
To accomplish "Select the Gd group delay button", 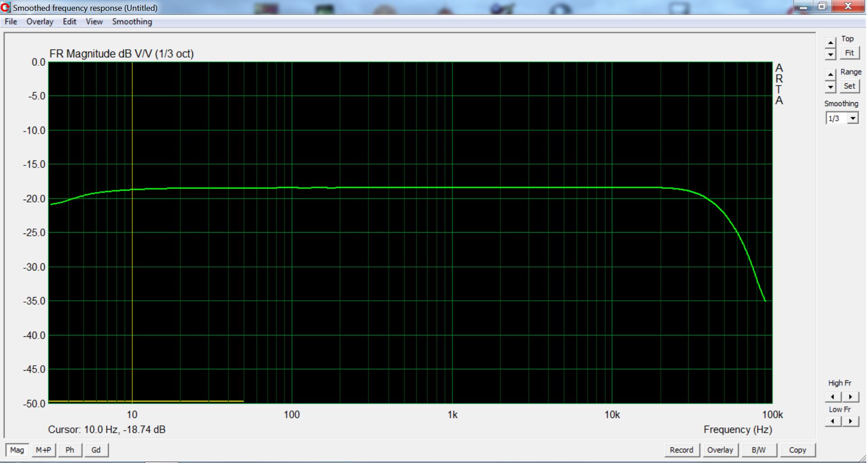I will coord(96,450).
